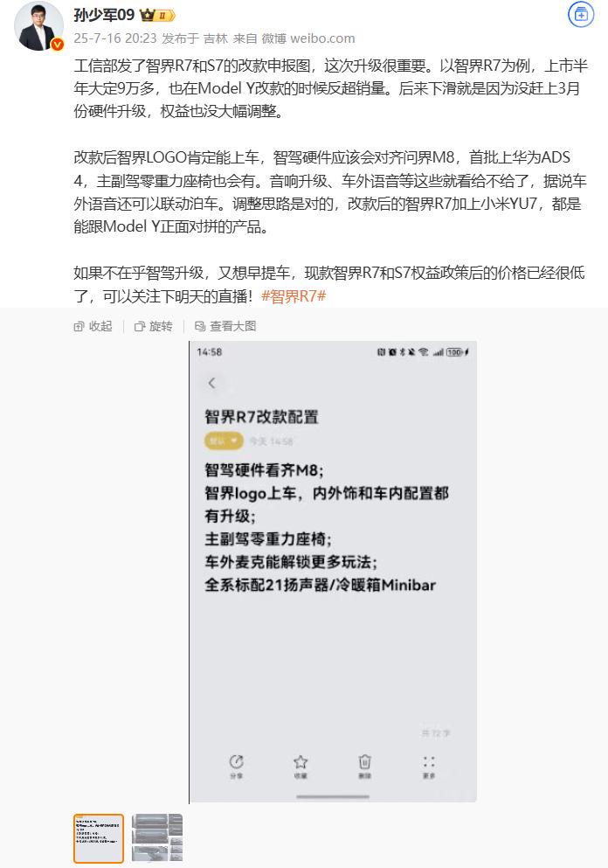Click the share icon in the note toolbar
This screenshot has width=608, height=868.
[236, 766]
